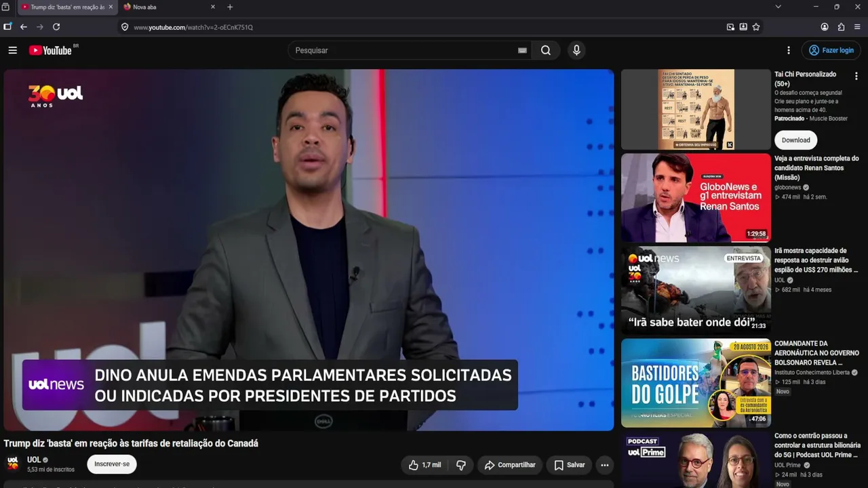Close the Nova aba tab
Viewport: 868px width, 488px height.
213,7
